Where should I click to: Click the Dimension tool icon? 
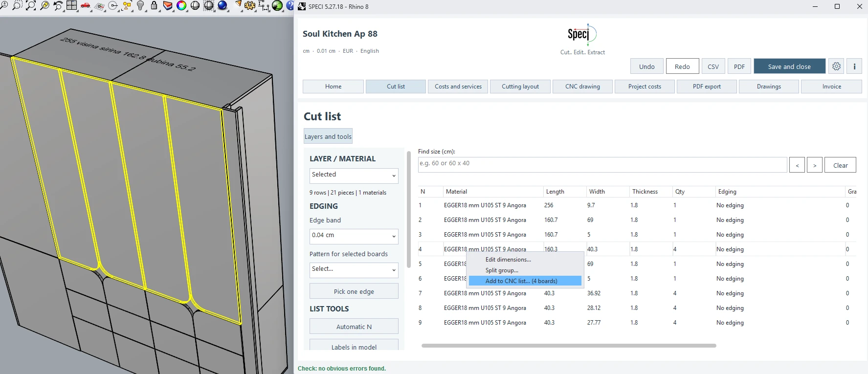click(264, 5)
